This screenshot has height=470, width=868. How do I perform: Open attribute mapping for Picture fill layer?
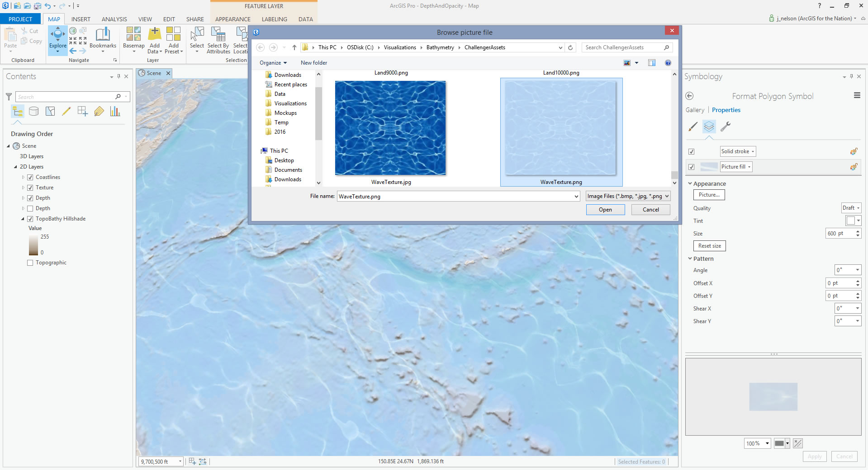[x=854, y=167]
